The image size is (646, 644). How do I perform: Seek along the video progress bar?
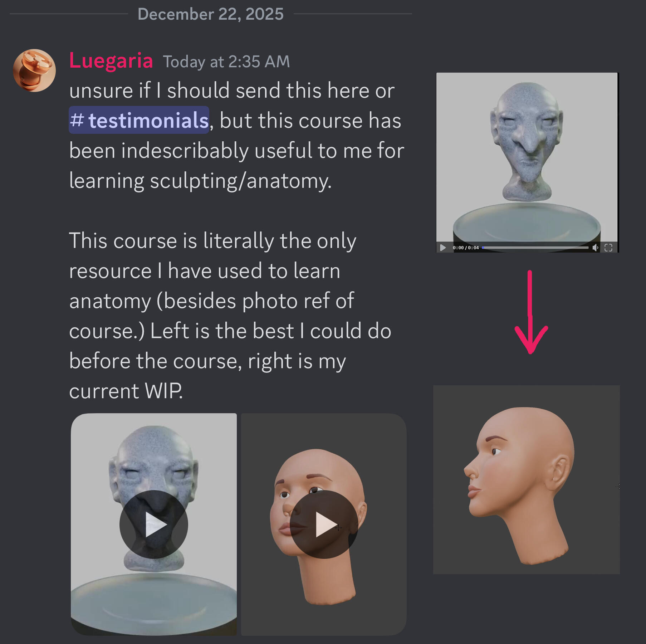click(535, 248)
